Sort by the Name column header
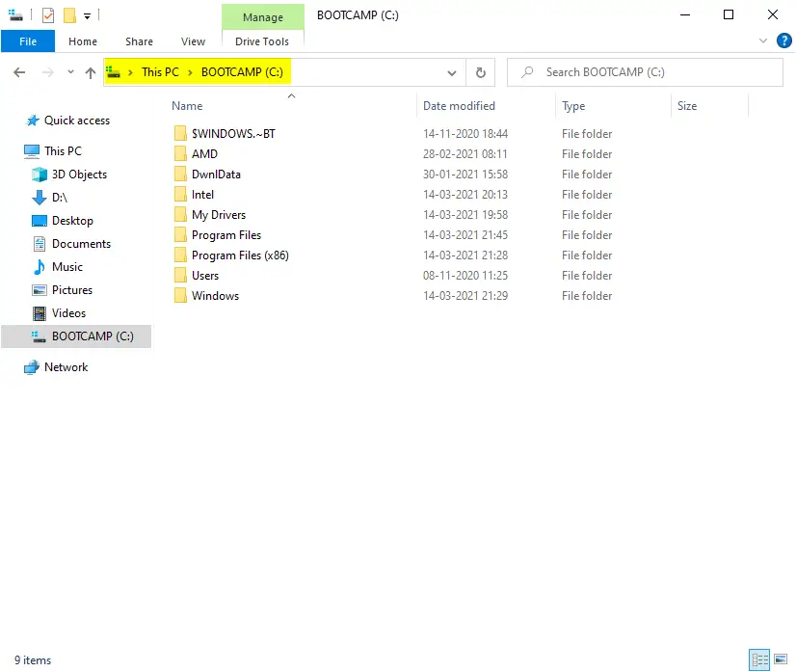The width and height of the screenshot is (796, 672). point(187,106)
